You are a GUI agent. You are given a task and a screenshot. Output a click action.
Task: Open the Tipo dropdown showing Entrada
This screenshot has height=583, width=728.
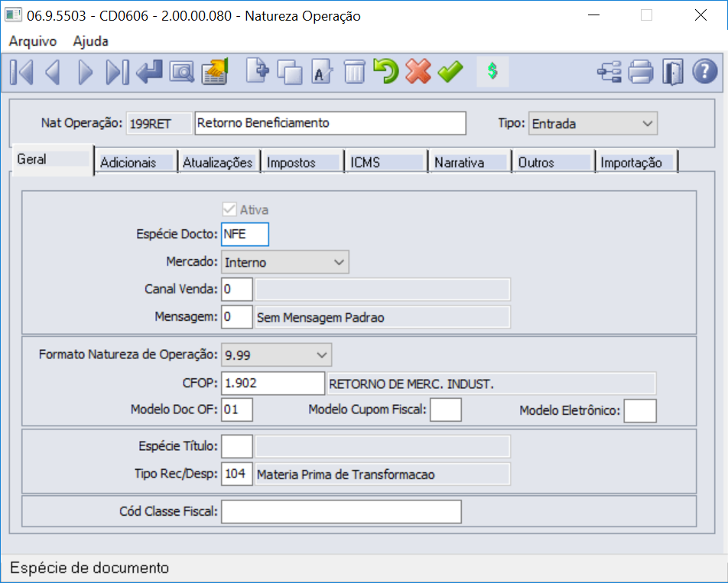click(x=593, y=123)
